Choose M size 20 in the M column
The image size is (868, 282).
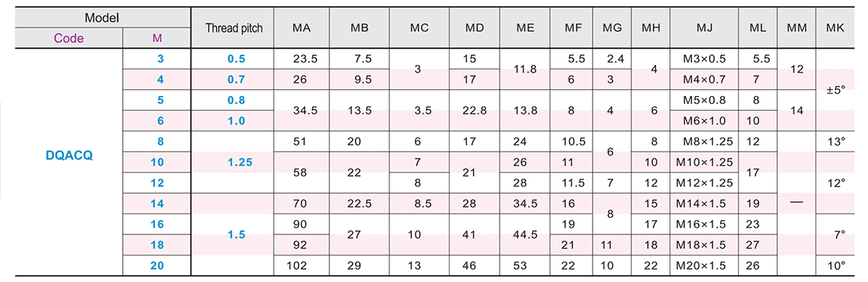(157, 266)
